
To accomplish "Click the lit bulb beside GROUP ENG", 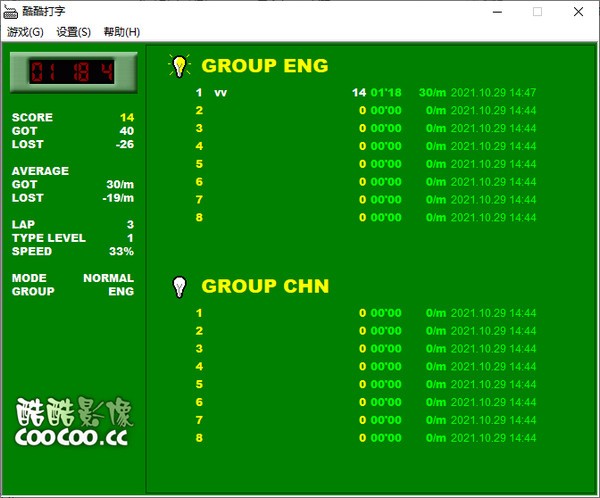I will tap(179, 66).
